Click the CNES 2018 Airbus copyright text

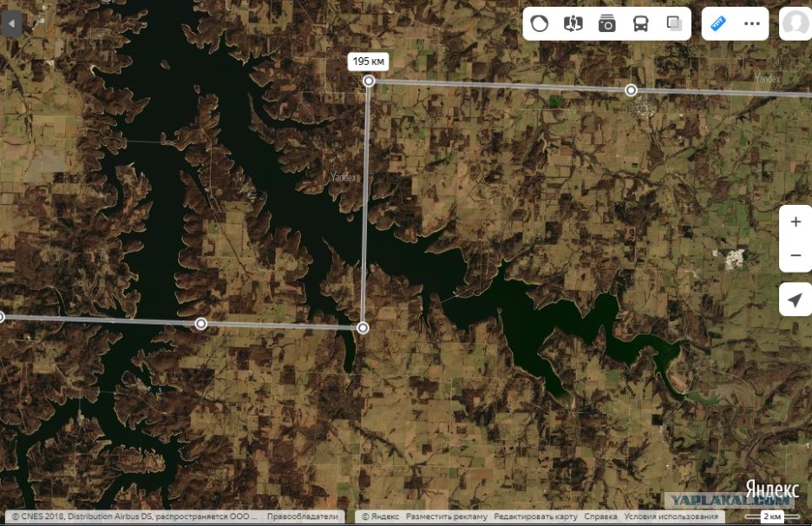(x=134, y=516)
